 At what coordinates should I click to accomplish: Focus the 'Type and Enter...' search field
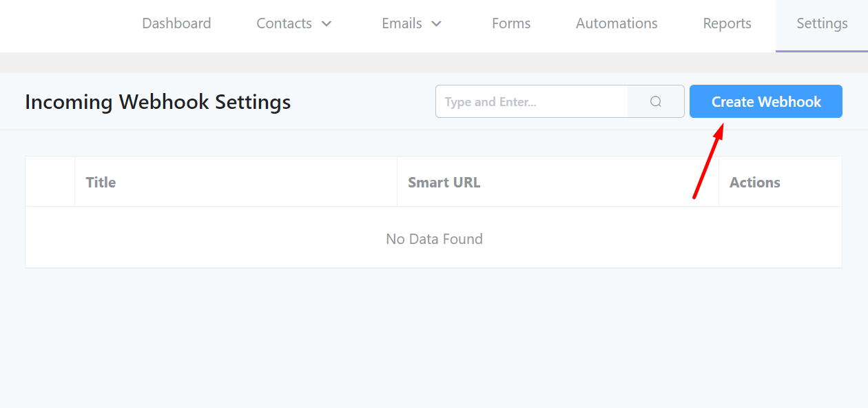pyautogui.click(x=531, y=102)
